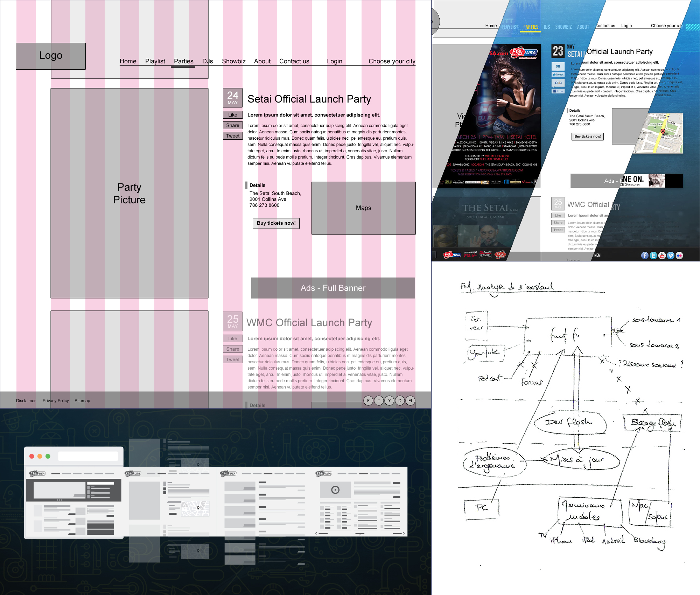
Task: Click Tweet beside WMC party in gray wireframe
Action: [x=233, y=359]
